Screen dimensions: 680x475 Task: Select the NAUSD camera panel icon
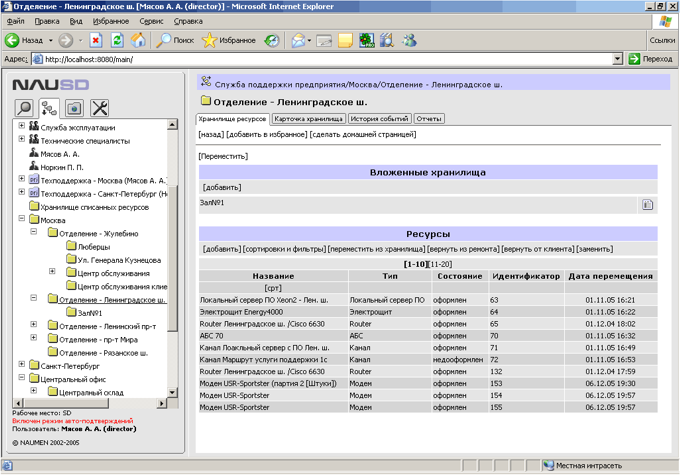74,108
